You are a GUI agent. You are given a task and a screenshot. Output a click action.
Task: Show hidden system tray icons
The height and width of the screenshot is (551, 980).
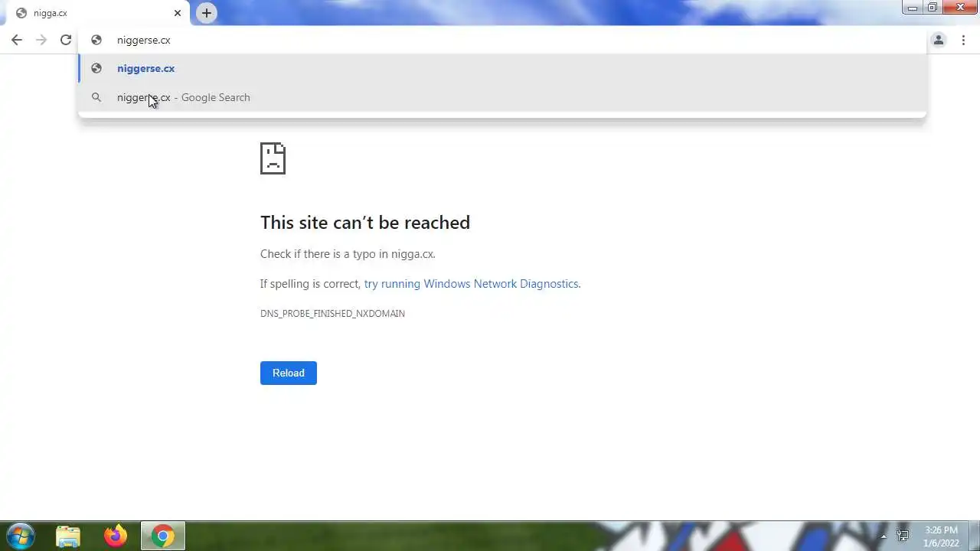pos(884,536)
